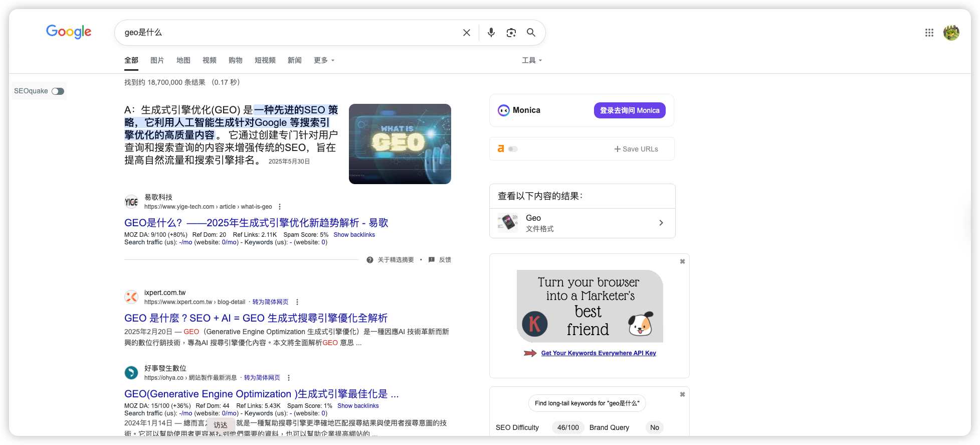Open GEO 是什麼？SEO + AI result link
This screenshot has width=980, height=445.
coord(256,318)
